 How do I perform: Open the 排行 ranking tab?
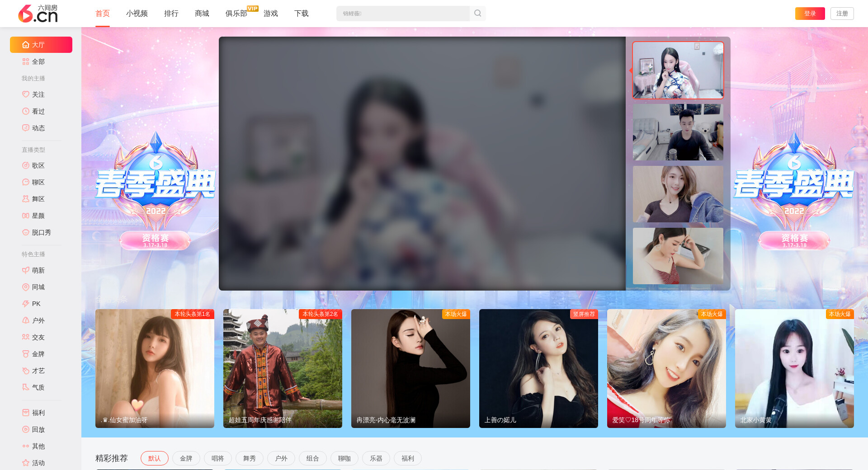pyautogui.click(x=171, y=14)
